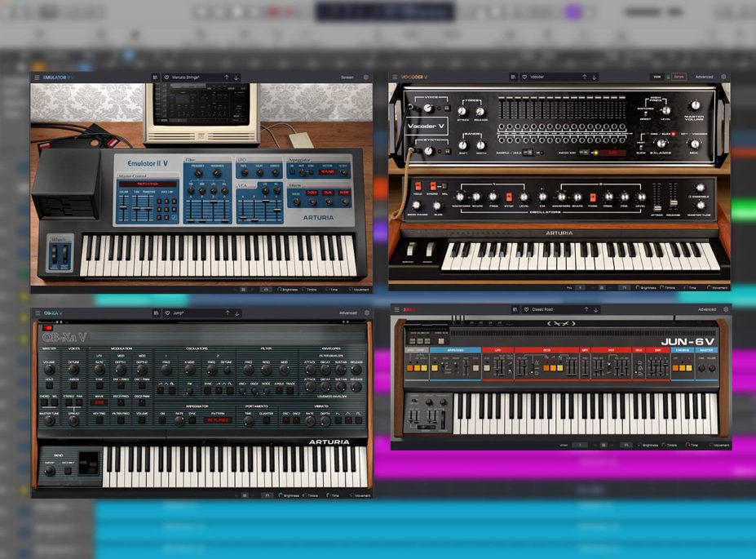Open the Vocoder preset name dropdown
756x559 pixels.
537,78
